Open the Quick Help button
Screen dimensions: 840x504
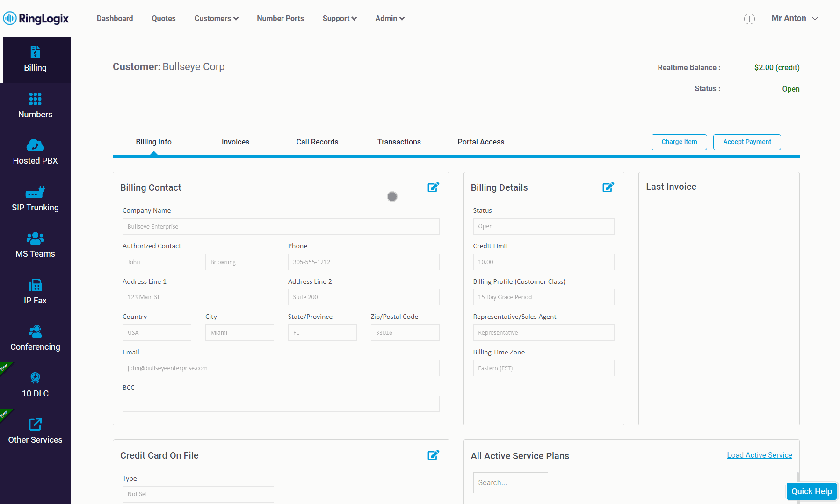811,491
